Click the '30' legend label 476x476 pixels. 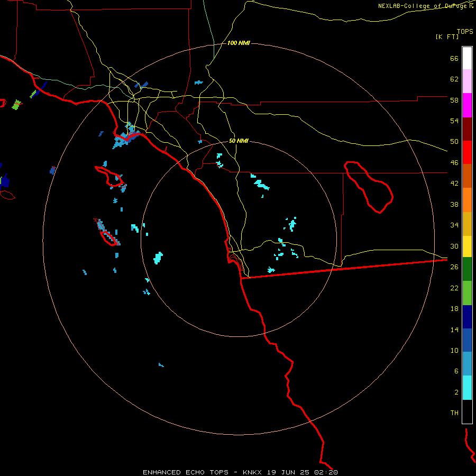[x=454, y=246]
